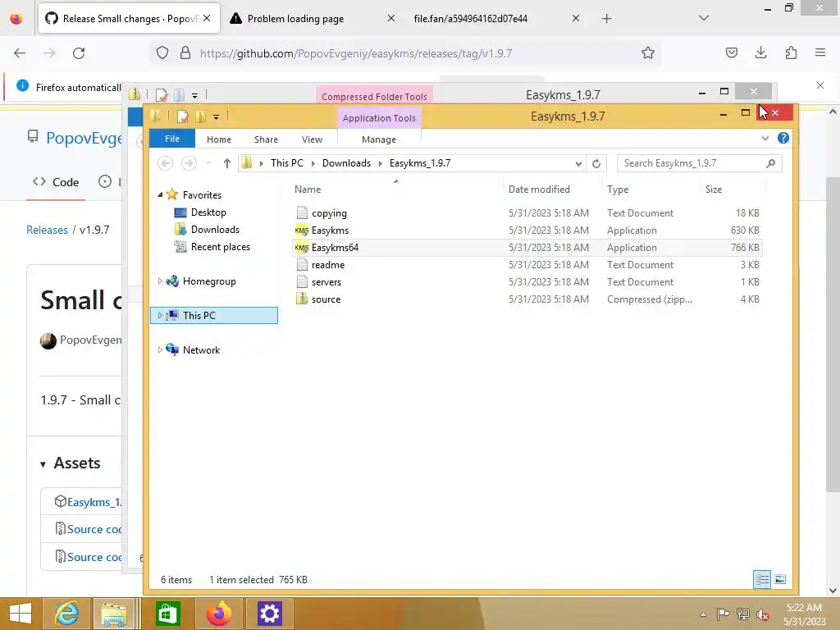The width and height of the screenshot is (840, 630).
Task: Sort by Date modified column header
Action: click(x=539, y=189)
